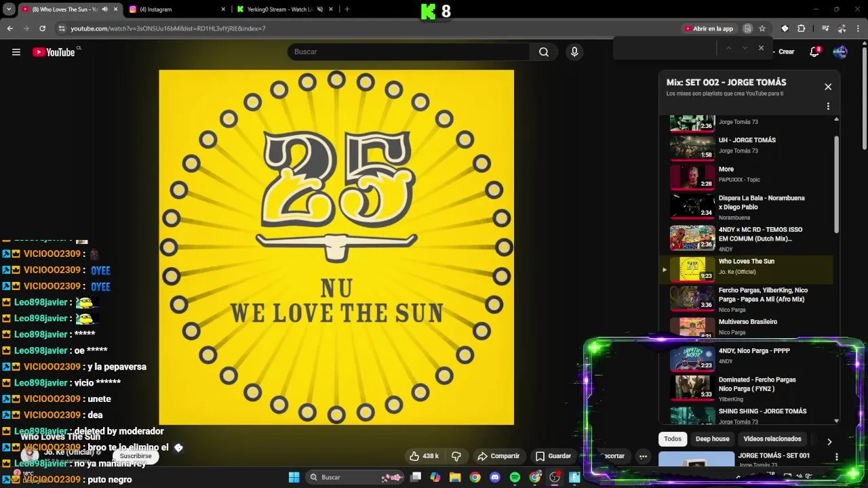
Task: Click the youtube.com address bar URL
Action: click(168, 28)
